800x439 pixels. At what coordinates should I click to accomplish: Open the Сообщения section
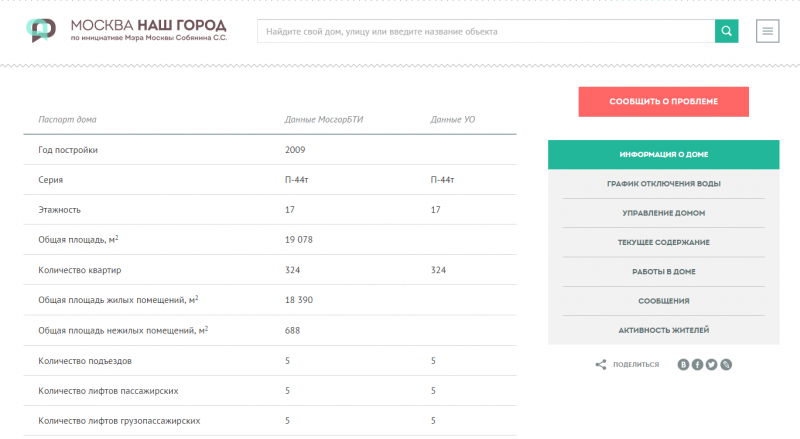[x=664, y=301]
